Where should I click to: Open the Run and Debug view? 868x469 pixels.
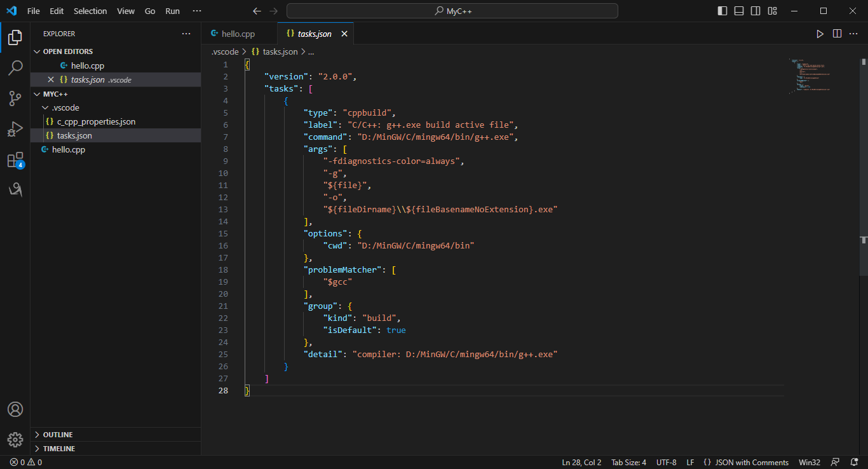[15, 129]
